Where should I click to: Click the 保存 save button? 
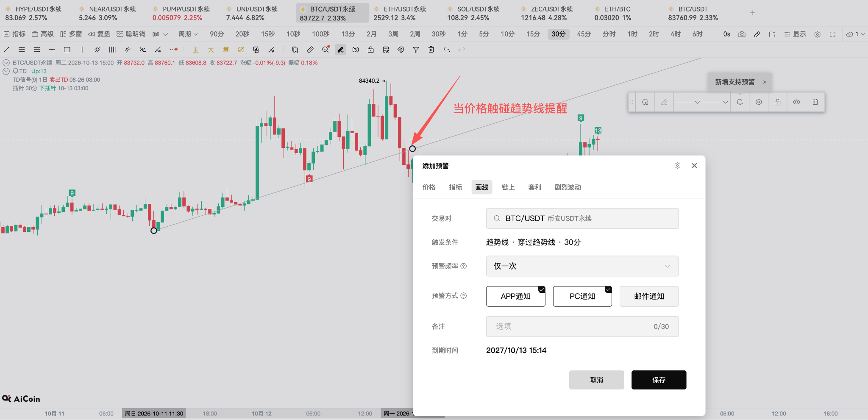659,380
